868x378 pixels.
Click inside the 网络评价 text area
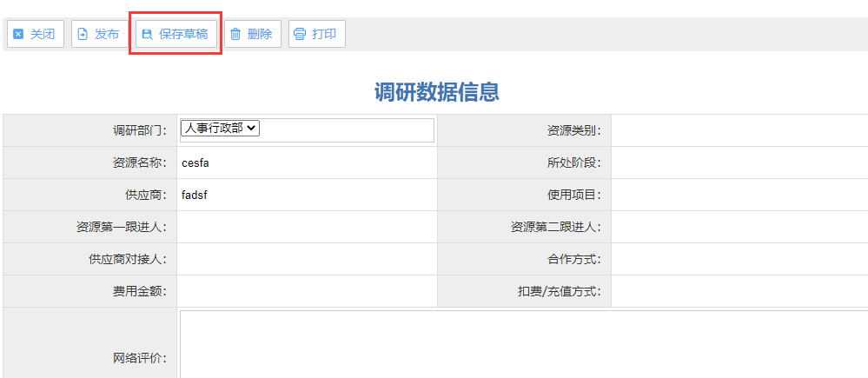(x=521, y=343)
